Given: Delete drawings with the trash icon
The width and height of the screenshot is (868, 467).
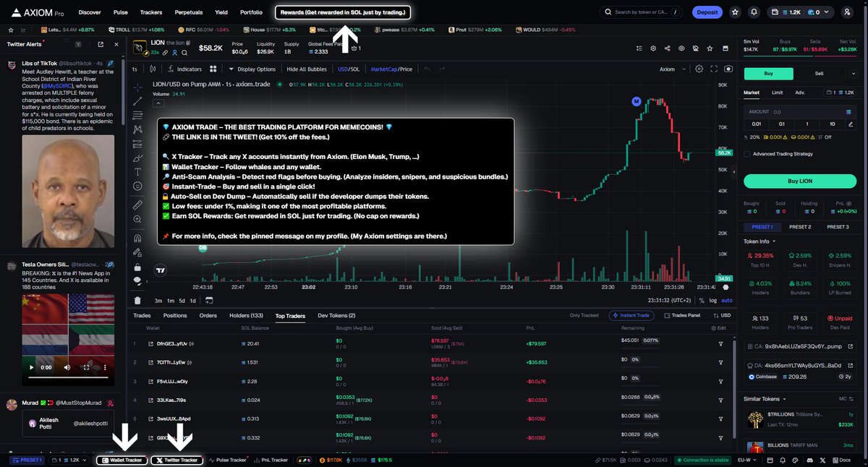Looking at the screenshot, I should (137, 301).
